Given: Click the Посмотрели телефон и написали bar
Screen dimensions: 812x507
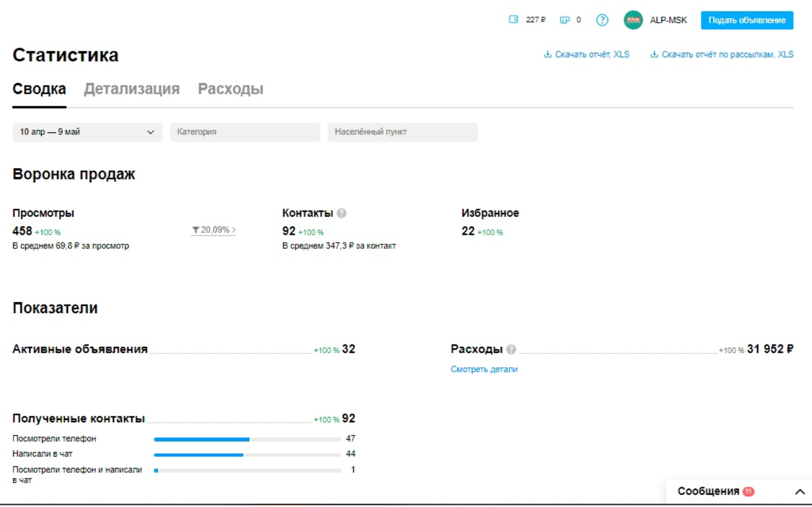Looking at the screenshot, I should (247, 470).
